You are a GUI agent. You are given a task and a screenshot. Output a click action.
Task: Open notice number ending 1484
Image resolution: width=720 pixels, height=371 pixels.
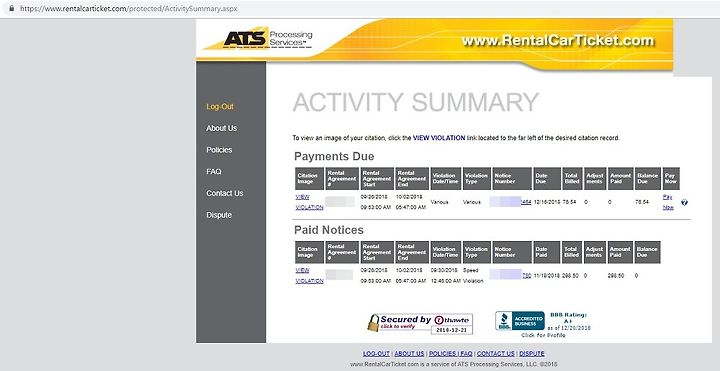click(526, 202)
